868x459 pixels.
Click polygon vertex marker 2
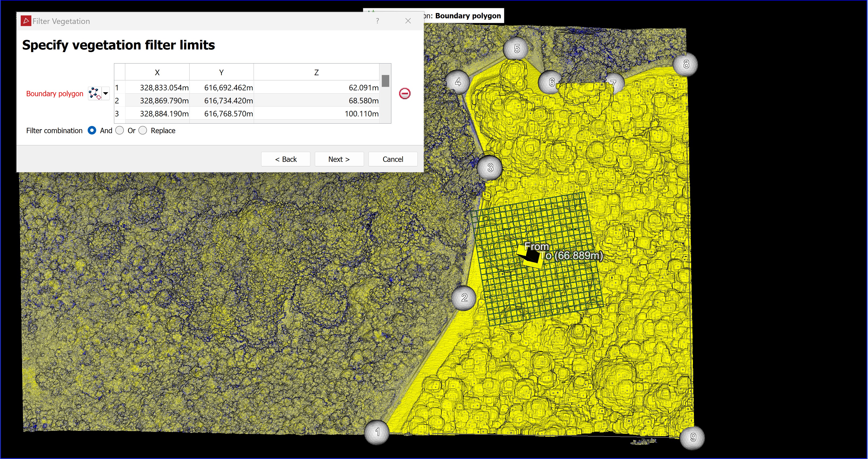click(464, 298)
